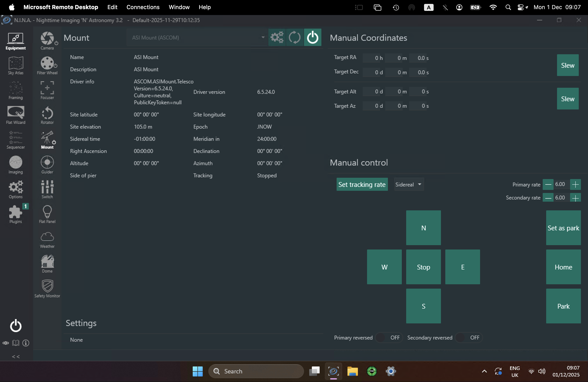Viewport: 588px width, 382px height.
Task: Open the Window menu in menu bar
Action: point(179,7)
